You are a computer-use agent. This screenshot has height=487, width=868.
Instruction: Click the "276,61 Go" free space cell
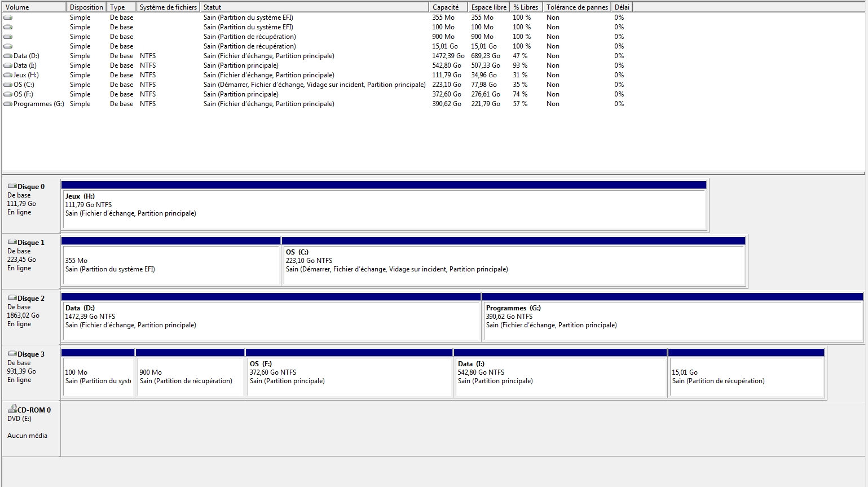pos(486,94)
